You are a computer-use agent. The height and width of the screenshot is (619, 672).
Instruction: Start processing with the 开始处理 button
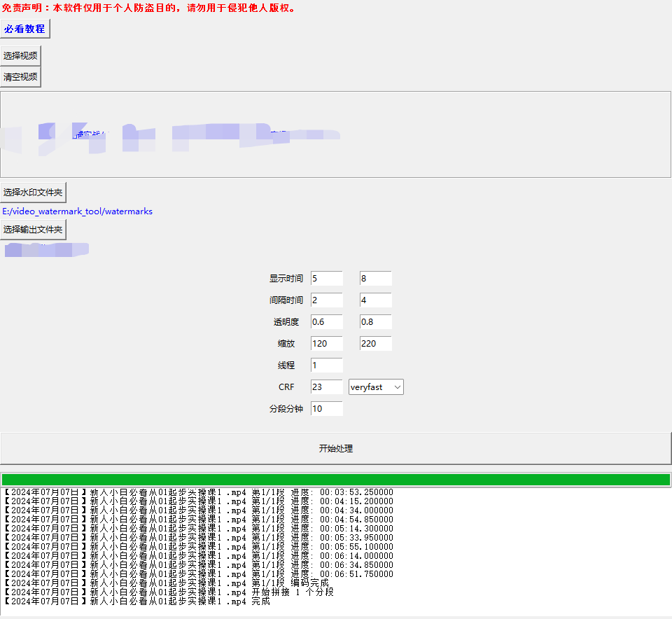pos(335,449)
